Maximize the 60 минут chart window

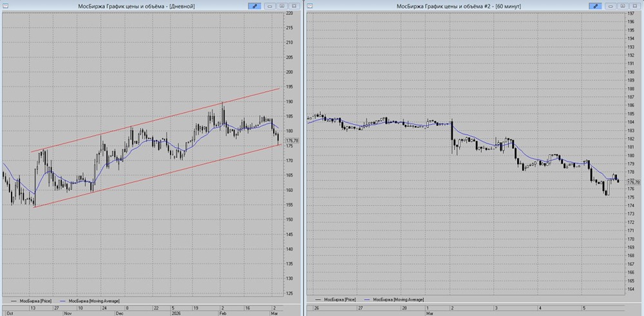click(623, 6)
